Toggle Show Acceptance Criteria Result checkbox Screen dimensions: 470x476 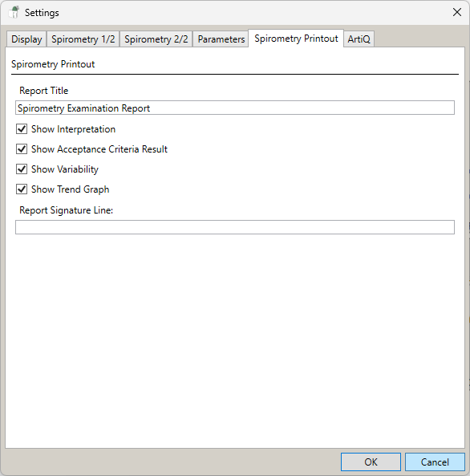coord(22,149)
